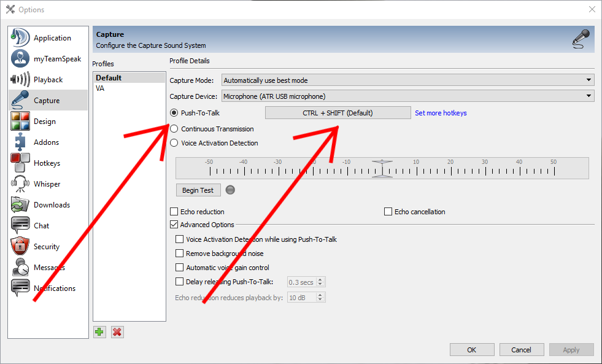Click the Whisper headset icon
The width and height of the screenshot is (602, 364).
click(x=20, y=184)
